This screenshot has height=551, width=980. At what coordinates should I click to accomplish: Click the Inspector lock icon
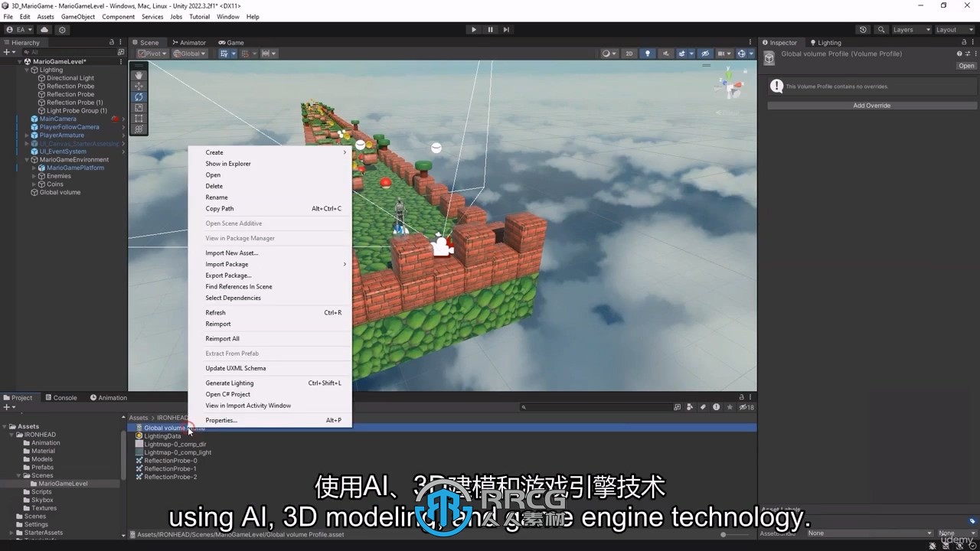[964, 42]
